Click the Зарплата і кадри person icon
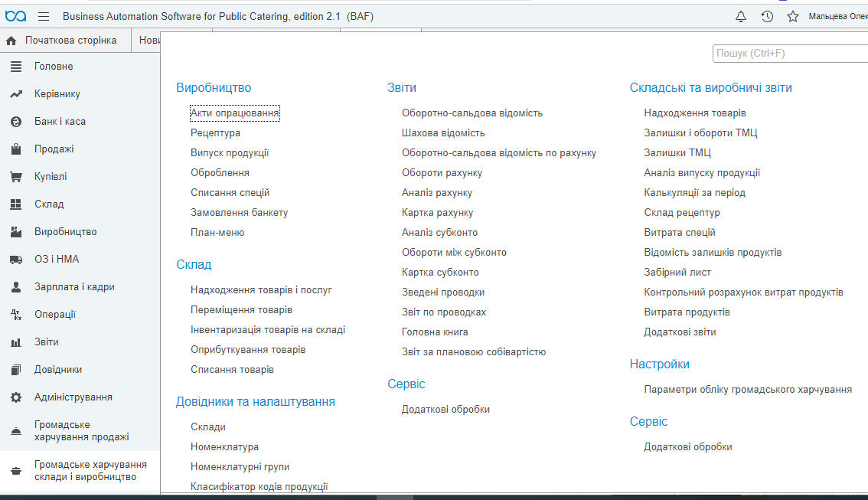The height and width of the screenshot is (500, 868). click(16, 287)
